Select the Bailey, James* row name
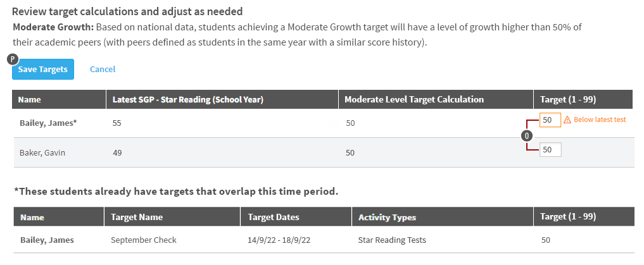644x265 pixels. [49, 123]
